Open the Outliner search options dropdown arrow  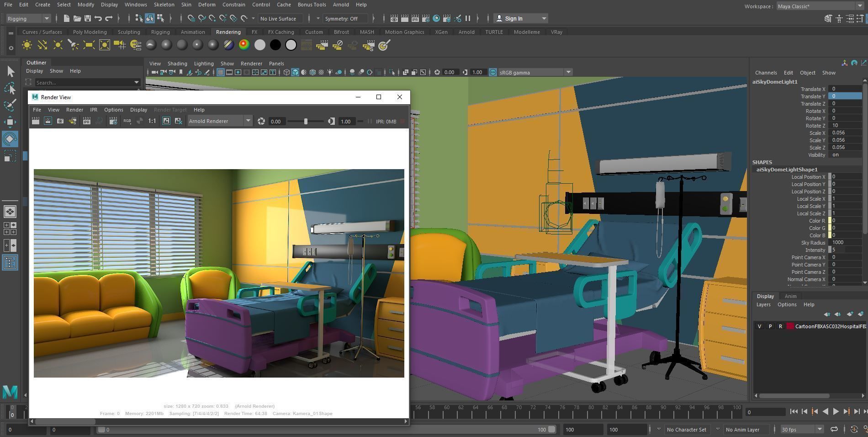tap(136, 82)
